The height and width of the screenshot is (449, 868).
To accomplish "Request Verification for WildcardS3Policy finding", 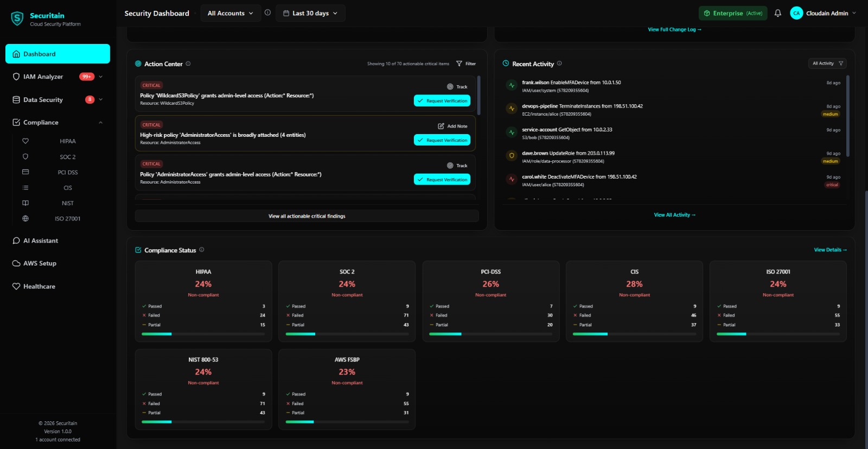I will 442,100.
